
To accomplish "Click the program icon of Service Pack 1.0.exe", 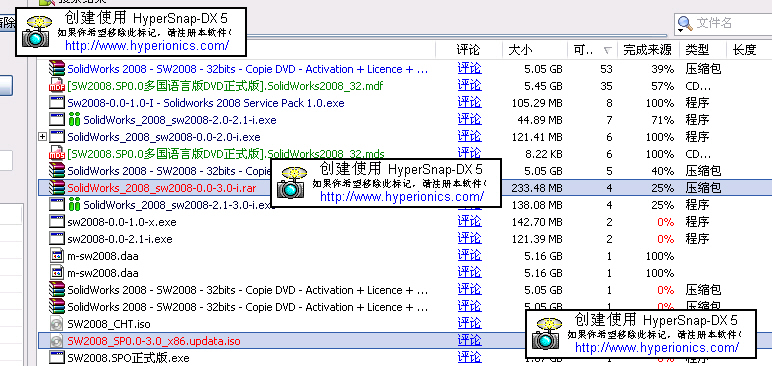I will coord(57,102).
